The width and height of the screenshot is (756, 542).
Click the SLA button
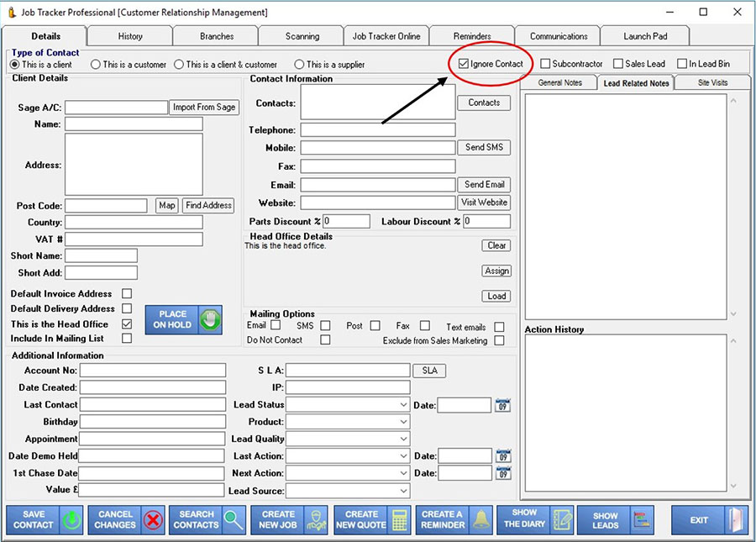(x=429, y=371)
